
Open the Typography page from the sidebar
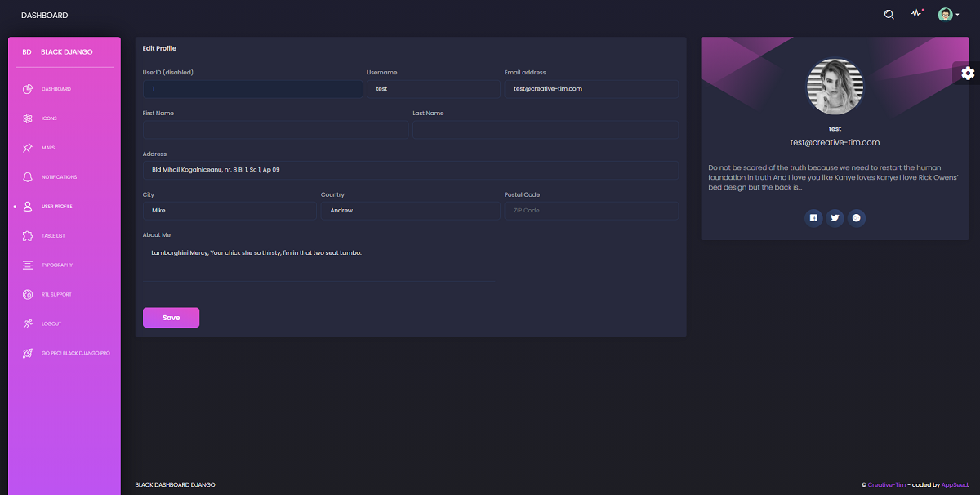click(56, 265)
